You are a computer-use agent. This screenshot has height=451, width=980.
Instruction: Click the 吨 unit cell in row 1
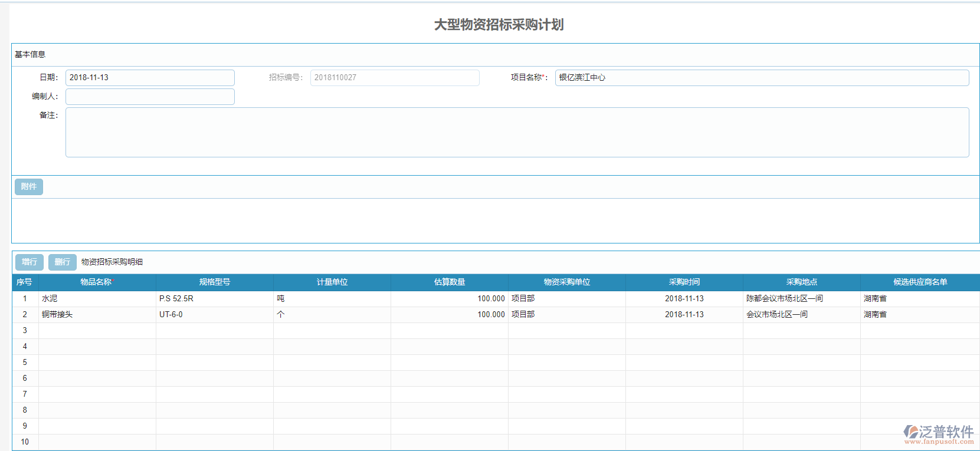[x=332, y=299]
